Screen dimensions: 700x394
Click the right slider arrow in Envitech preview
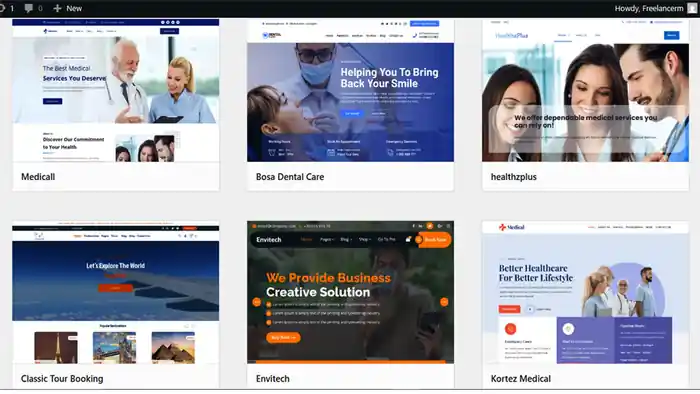click(x=444, y=302)
